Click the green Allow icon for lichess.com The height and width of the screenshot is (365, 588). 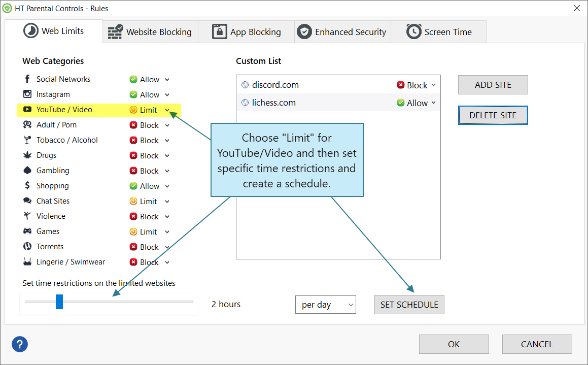click(400, 103)
